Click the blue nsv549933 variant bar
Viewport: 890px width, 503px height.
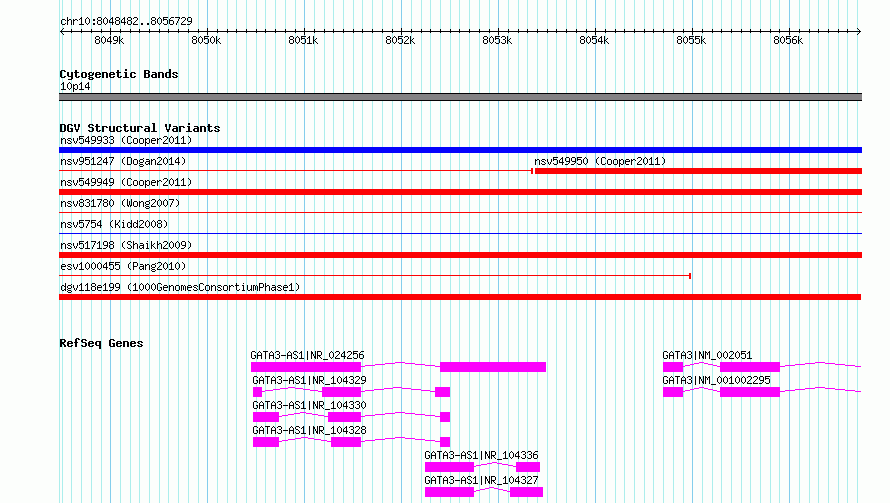tap(460, 150)
